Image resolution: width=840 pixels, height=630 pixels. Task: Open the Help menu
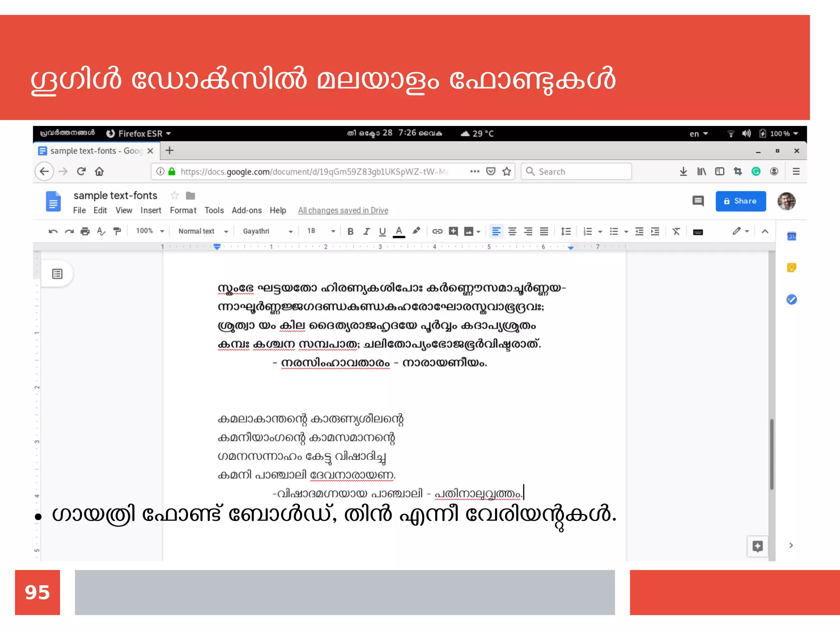pos(278,210)
